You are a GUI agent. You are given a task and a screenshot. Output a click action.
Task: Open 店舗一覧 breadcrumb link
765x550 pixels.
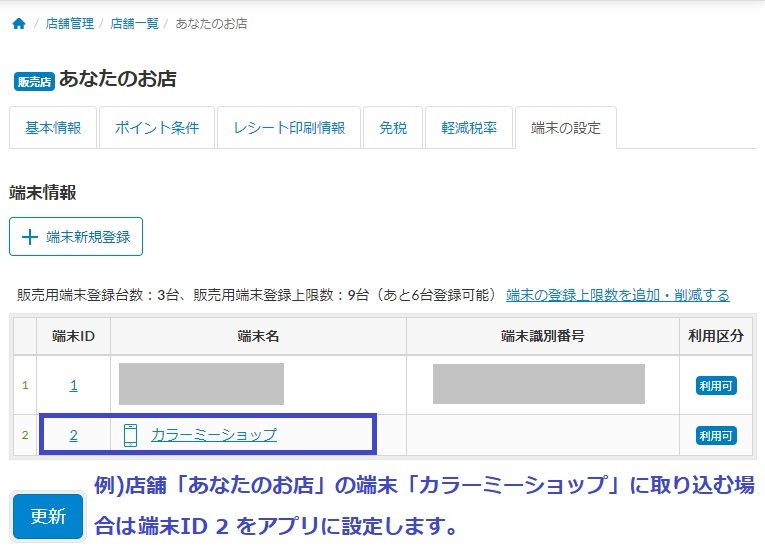click(x=135, y=23)
